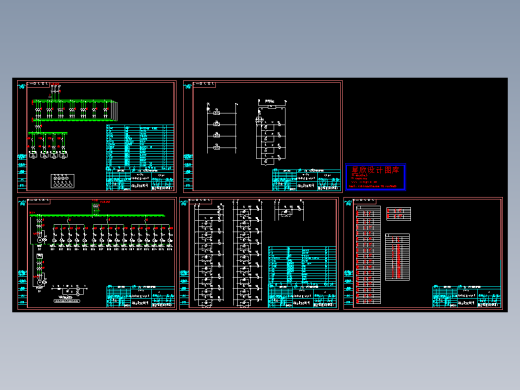Screen dimensions: 520x390
Task: Click the bottom-left sheet's long green busbar
Action: pyautogui.click(x=97, y=216)
